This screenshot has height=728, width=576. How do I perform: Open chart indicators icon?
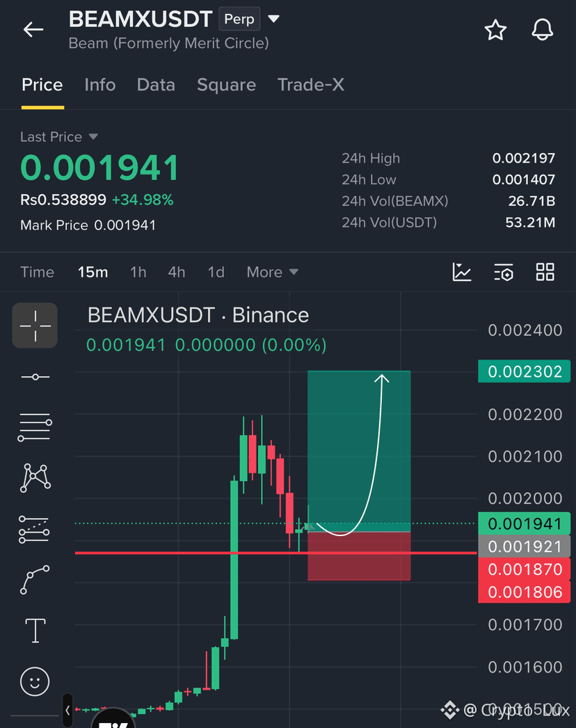(x=462, y=272)
